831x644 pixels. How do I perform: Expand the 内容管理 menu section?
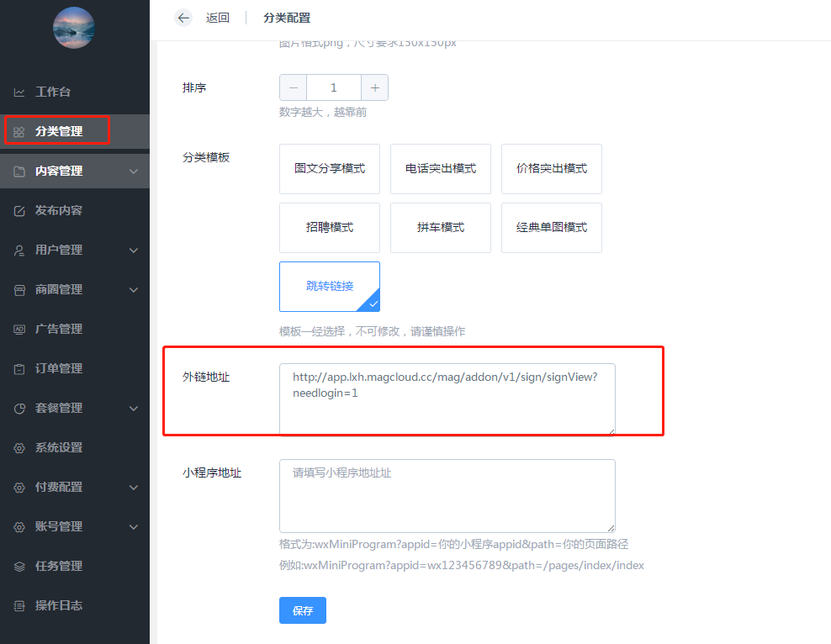(133, 171)
